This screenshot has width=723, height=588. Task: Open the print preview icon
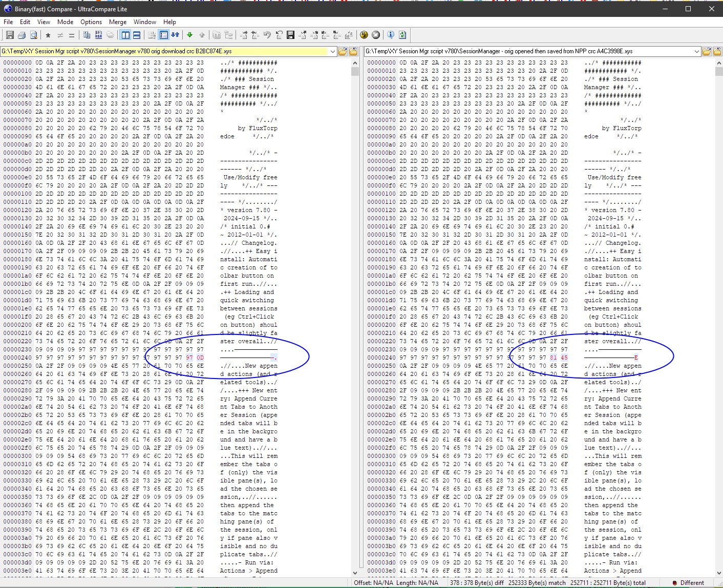click(x=34, y=35)
